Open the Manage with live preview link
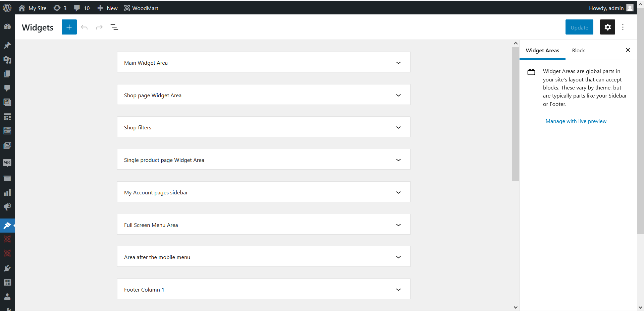The width and height of the screenshot is (644, 311). point(576,121)
